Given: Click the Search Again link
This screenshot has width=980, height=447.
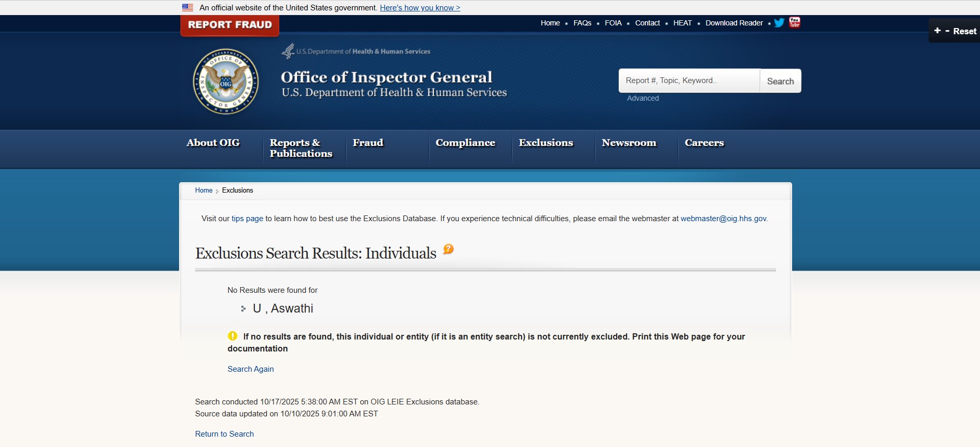Looking at the screenshot, I should click(251, 369).
